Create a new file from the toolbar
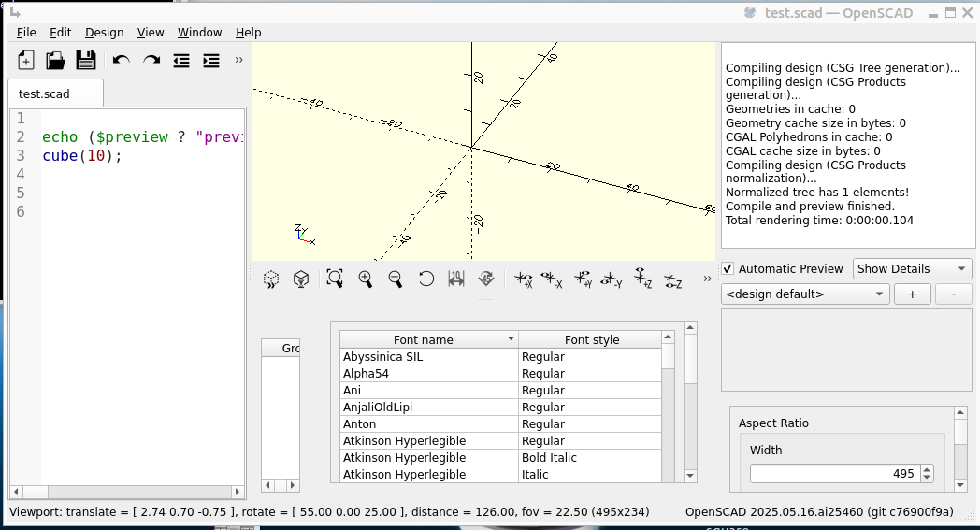The height and width of the screenshot is (530, 980). click(x=26, y=61)
